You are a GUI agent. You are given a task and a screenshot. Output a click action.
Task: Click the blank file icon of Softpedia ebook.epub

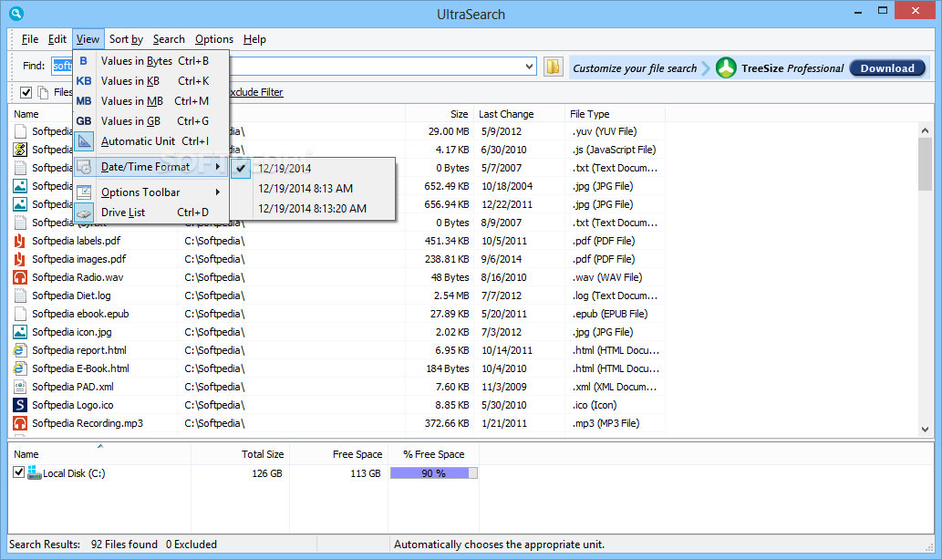click(20, 314)
